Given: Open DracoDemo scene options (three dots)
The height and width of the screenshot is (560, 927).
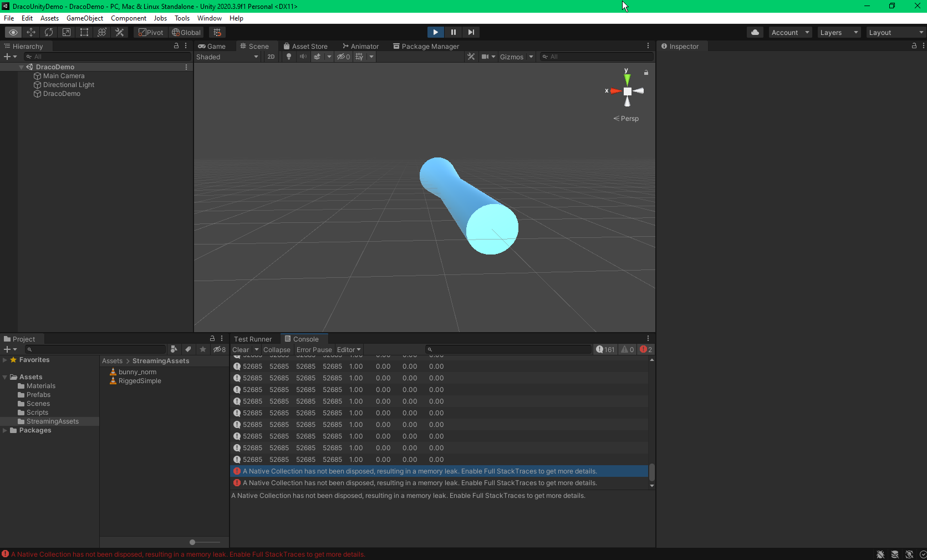Looking at the screenshot, I should click(x=186, y=67).
